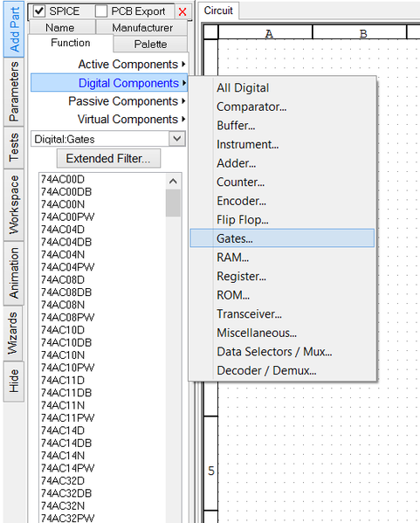Select the Circuit tab
Image resolution: width=420 pixels, height=523 pixels.
[218, 10]
